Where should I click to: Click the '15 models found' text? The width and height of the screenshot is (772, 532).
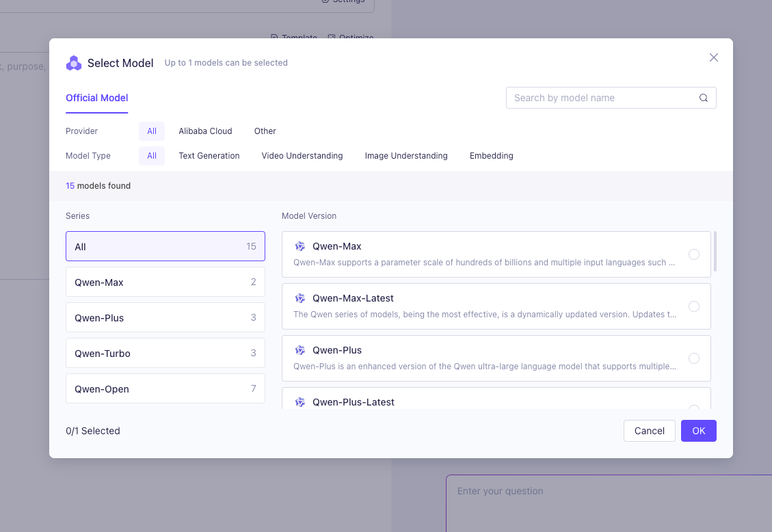[x=98, y=185]
